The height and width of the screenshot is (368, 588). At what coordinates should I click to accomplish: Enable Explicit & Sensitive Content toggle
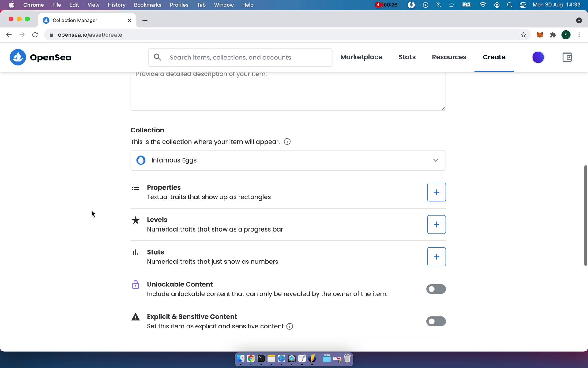click(x=436, y=321)
